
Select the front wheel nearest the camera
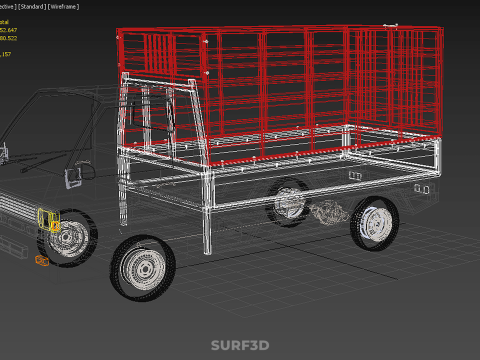143,268
